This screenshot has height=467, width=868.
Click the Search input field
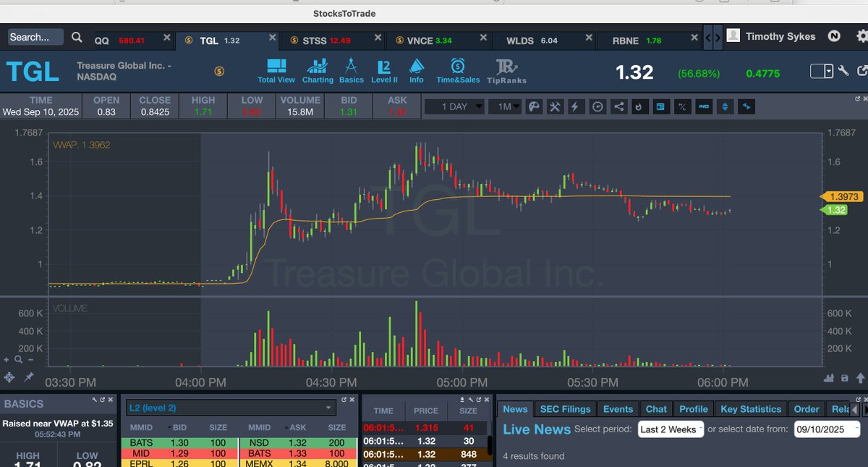coord(34,36)
